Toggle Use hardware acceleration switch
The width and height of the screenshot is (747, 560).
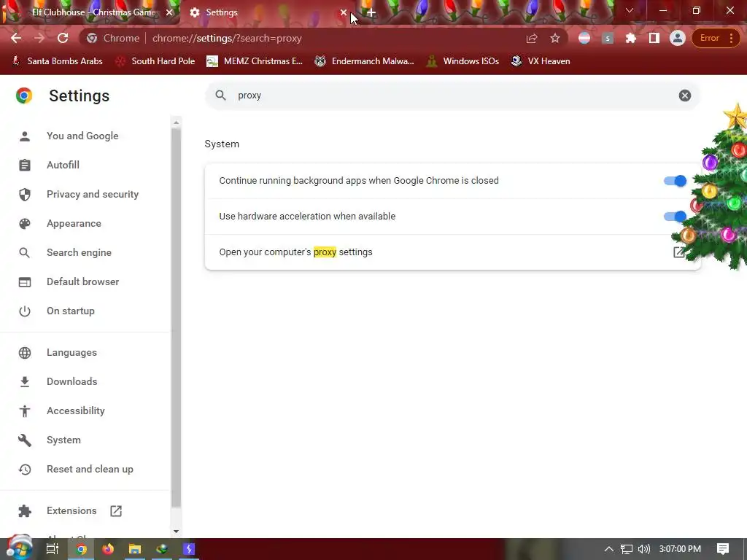tap(675, 217)
